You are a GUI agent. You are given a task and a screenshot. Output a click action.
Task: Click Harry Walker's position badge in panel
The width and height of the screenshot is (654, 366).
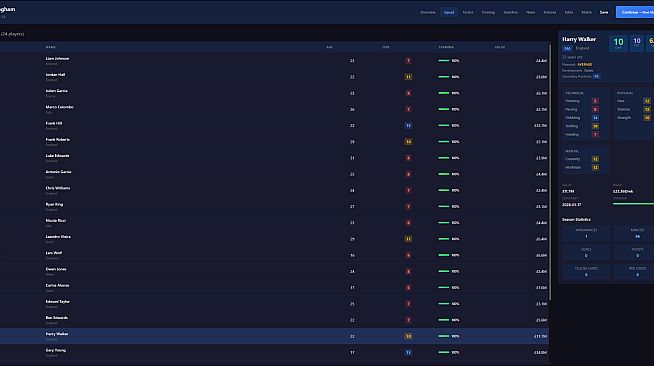tap(567, 48)
